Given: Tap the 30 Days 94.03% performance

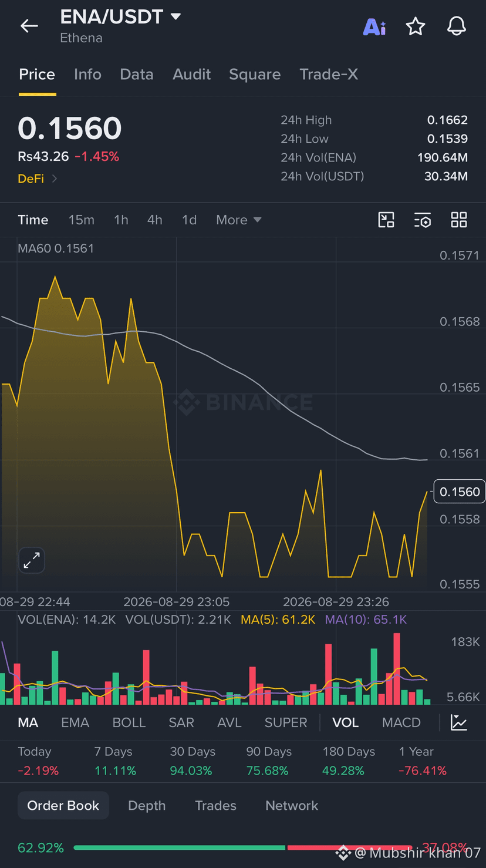Looking at the screenshot, I should pyautogui.click(x=193, y=761).
